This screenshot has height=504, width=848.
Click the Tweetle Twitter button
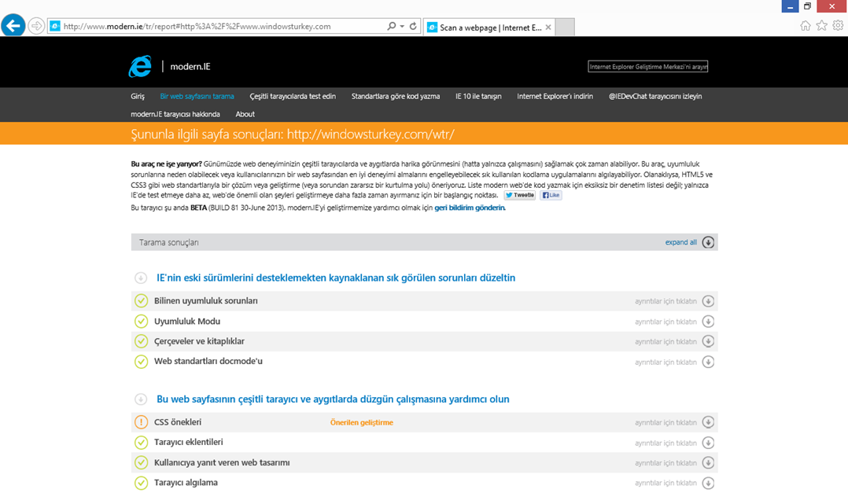coord(520,195)
